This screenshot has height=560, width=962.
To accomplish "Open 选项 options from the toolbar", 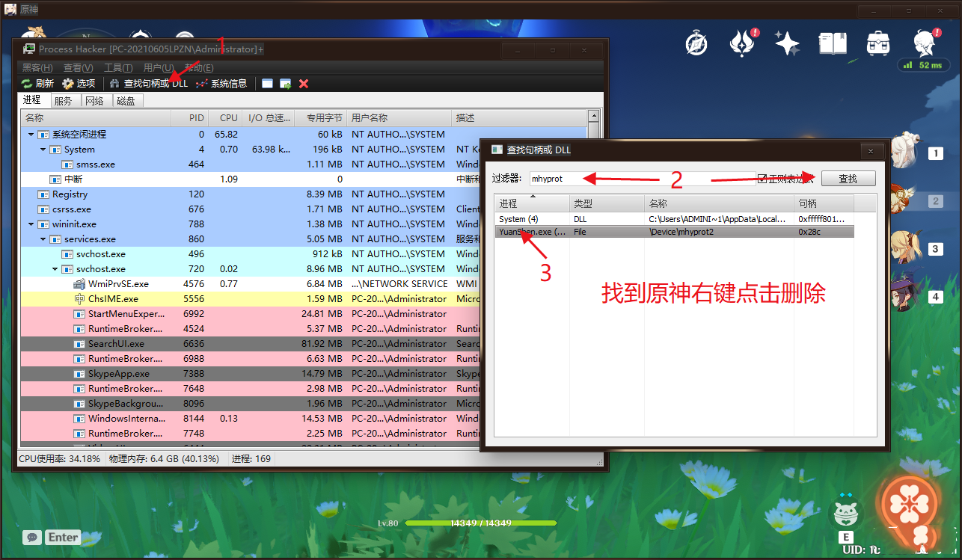I will click(x=79, y=84).
